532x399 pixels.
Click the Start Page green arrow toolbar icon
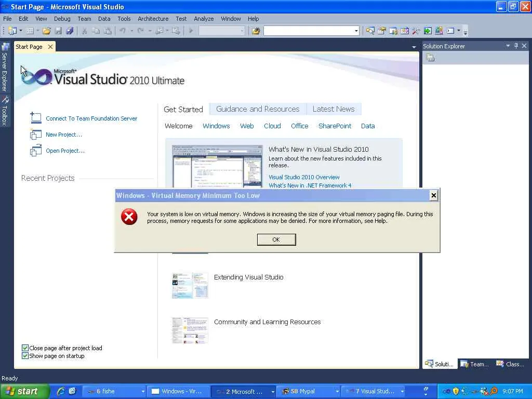pos(428,31)
